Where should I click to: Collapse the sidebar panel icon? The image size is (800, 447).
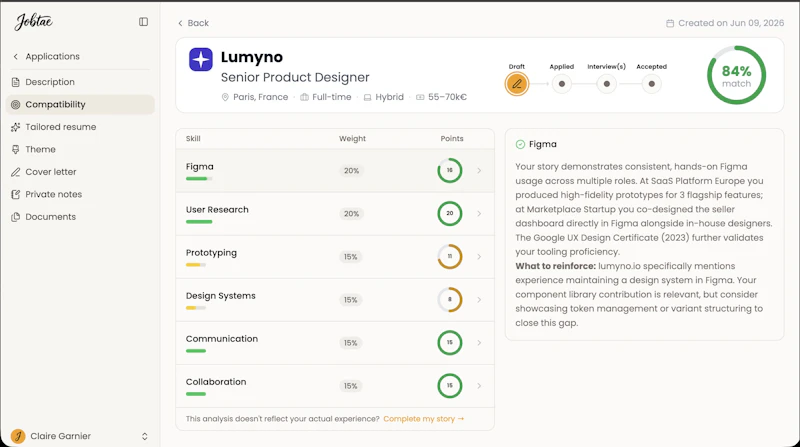tap(143, 22)
